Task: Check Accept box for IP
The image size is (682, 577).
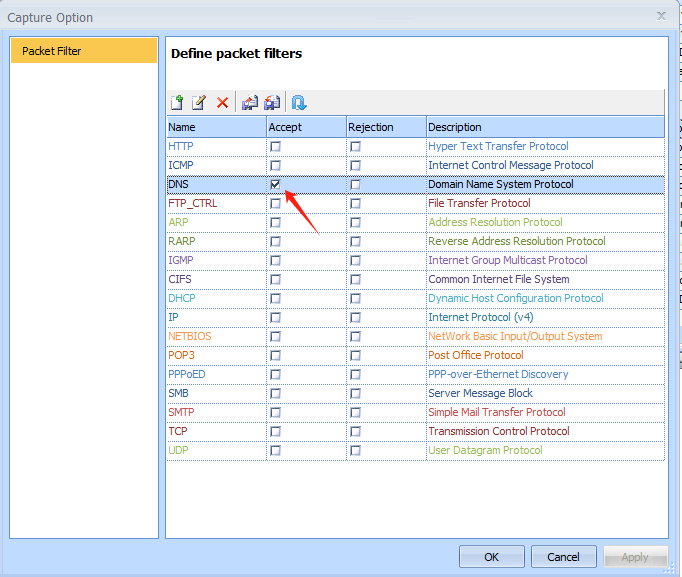Action: [275, 317]
